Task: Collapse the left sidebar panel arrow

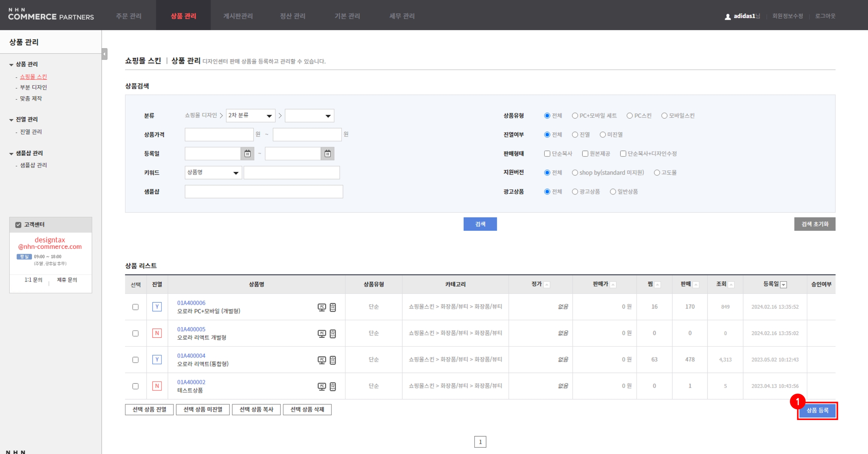Action: [x=104, y=54]
